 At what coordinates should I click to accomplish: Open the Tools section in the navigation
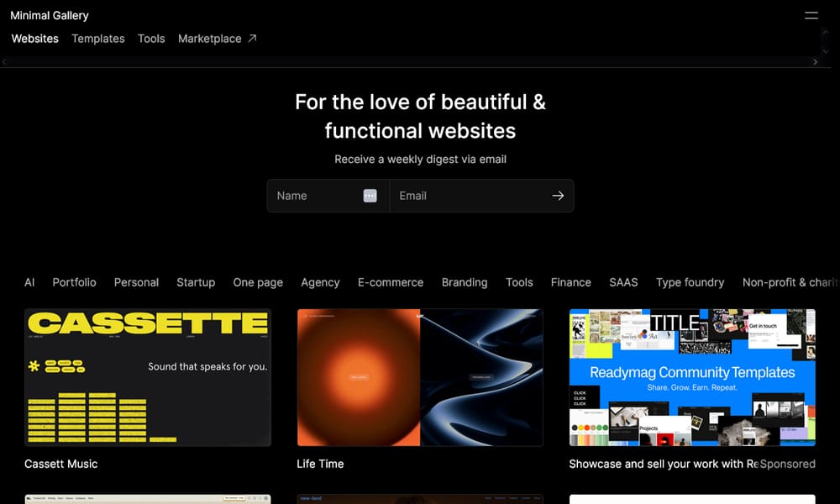[x=151, y=38]
